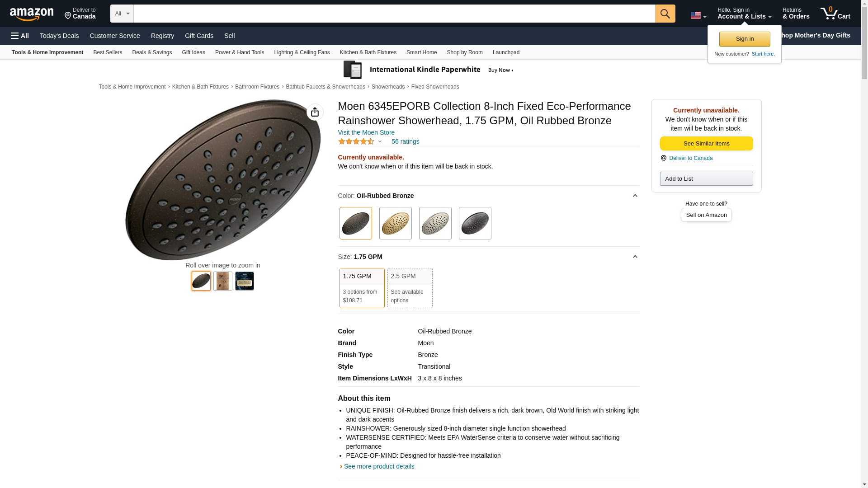868x488 pixels.
Task: Collapse the Size section chevron
Action: [x=635, y=257]
